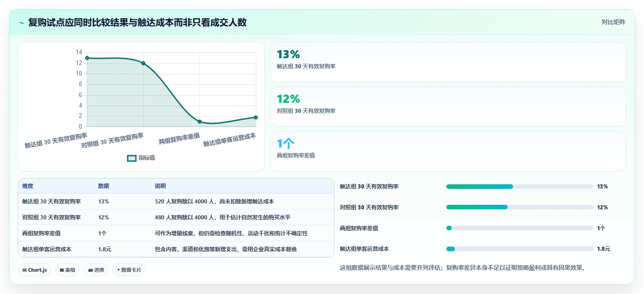Click the page title 复购试点应同时比较结果
This screenshot has width=644, height=294.
click(137, 22)
